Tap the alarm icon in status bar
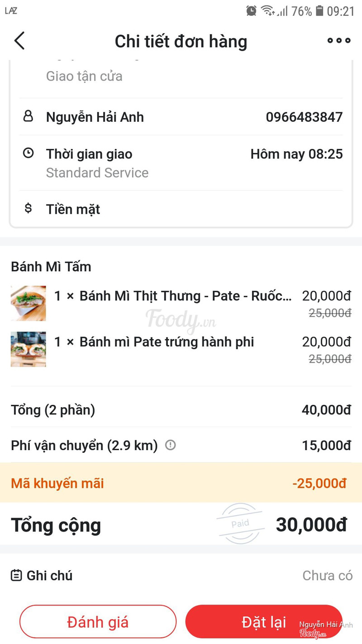This screenshot has height=644, width=362. click(x=251, y=11)
